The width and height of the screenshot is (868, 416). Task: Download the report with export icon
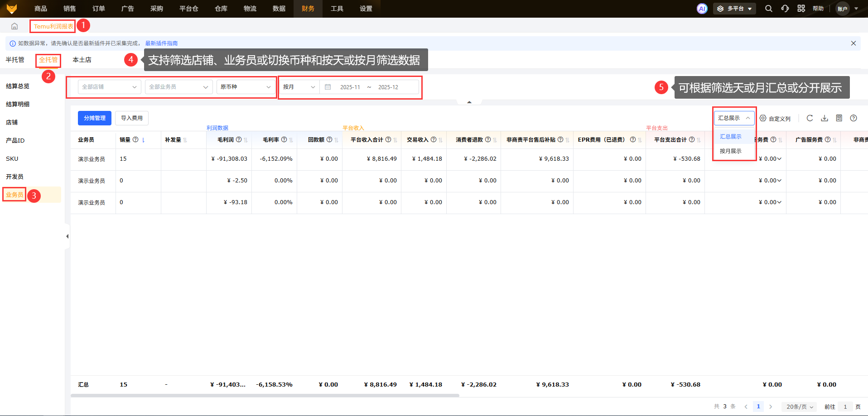[x=825, y=118]
